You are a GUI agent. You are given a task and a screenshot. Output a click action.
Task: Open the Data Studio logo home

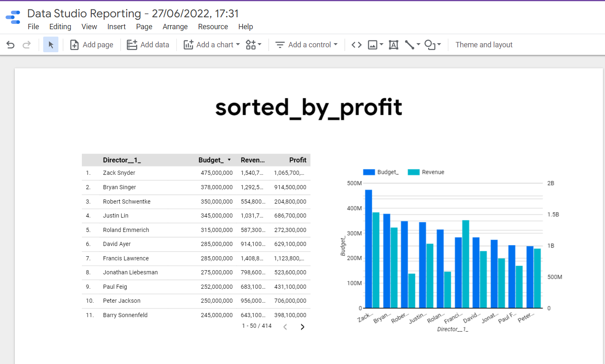click(13, 18)
